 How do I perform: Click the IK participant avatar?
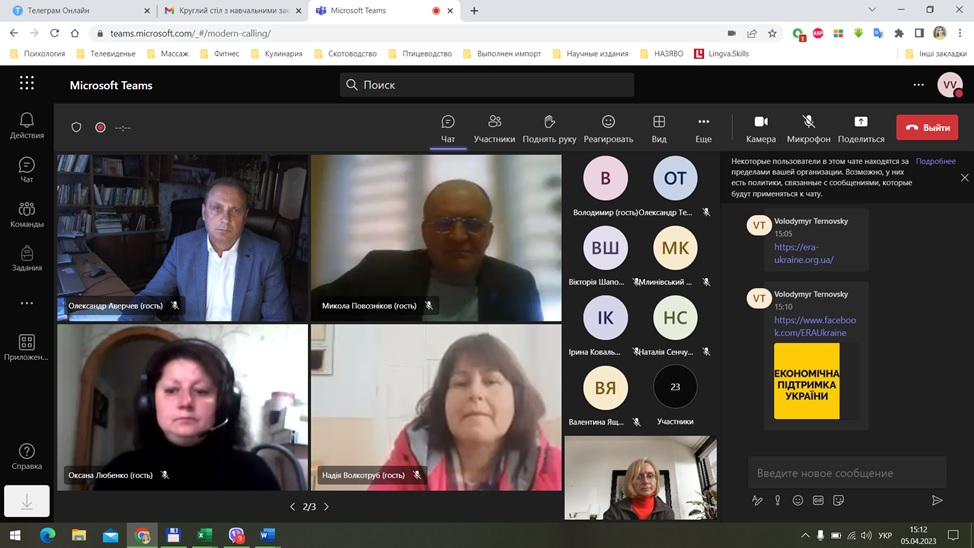[x=605, y=317]
